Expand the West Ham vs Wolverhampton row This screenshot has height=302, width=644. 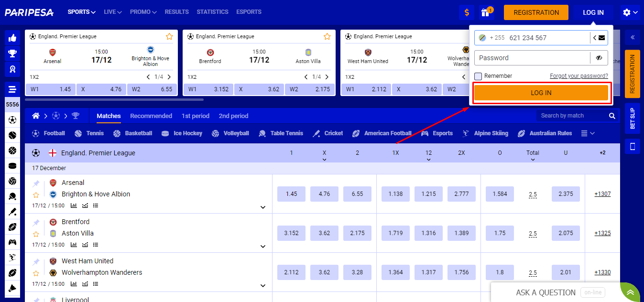[263, 285]
